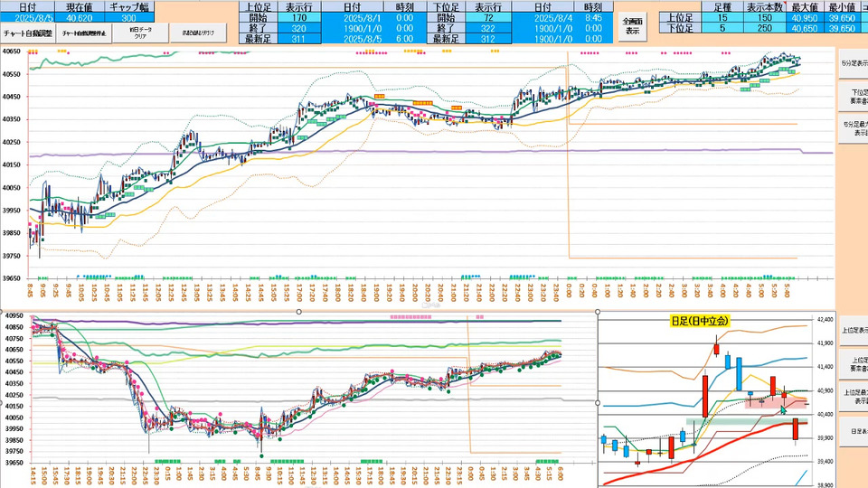Select the ギャップ幅 cell showing 300

click(x=129, y=18)
